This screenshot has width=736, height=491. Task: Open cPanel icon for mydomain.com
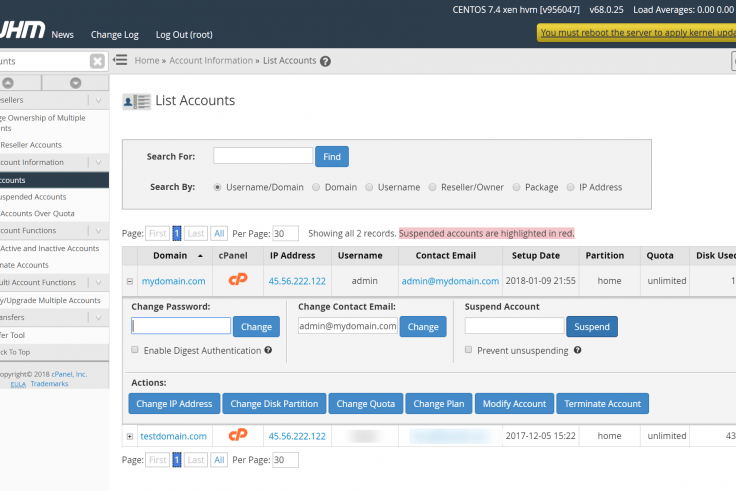[x=238, y=280]
